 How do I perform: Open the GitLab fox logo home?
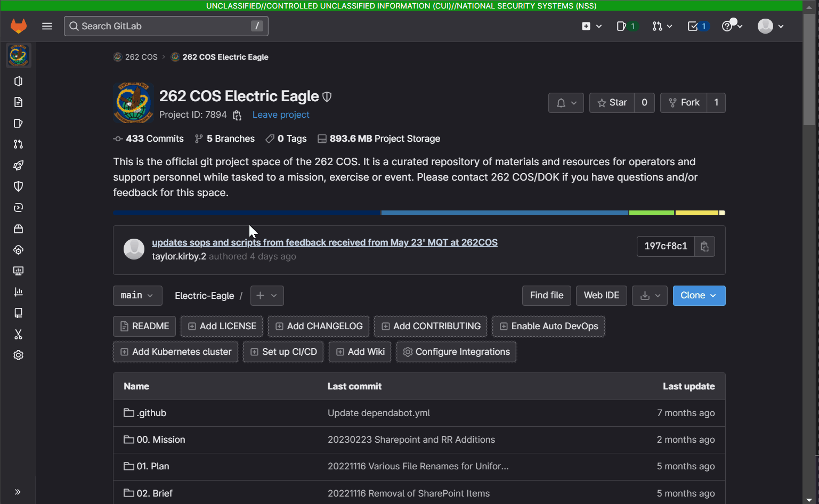pyautogui.click(x=19, y=26)
